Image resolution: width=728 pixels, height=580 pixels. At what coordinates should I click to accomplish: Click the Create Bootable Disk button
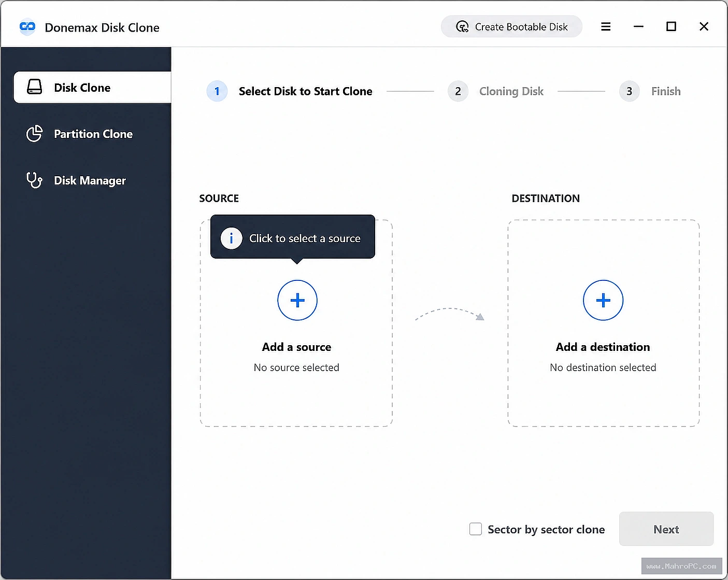pos(511,26)
